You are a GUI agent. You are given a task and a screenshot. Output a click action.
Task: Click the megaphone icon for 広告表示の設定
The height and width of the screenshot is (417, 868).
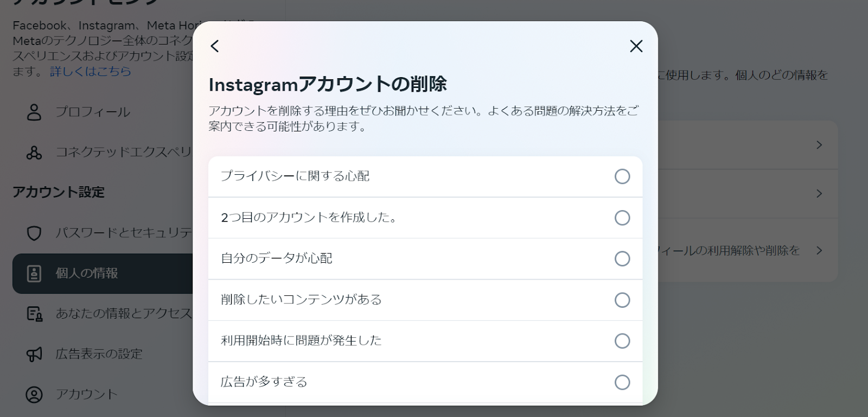coord(34,355)
